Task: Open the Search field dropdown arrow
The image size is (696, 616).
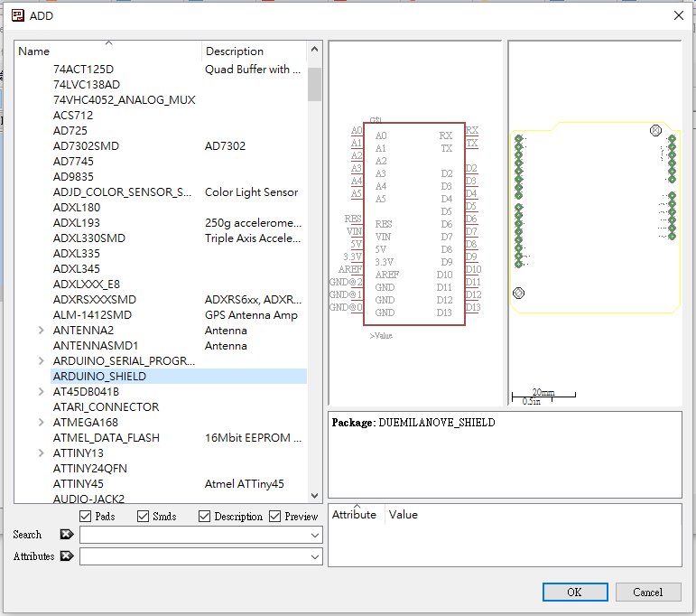Action: [314, 536]
